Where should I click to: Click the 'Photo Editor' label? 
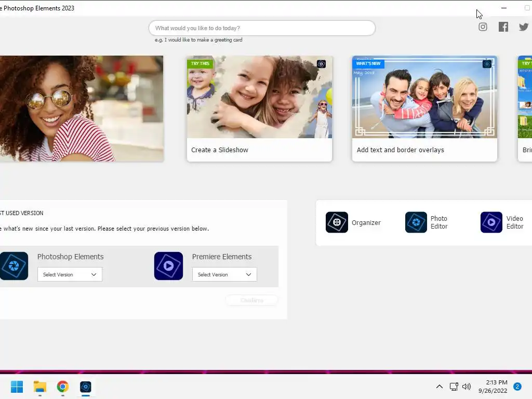(439, 222)
